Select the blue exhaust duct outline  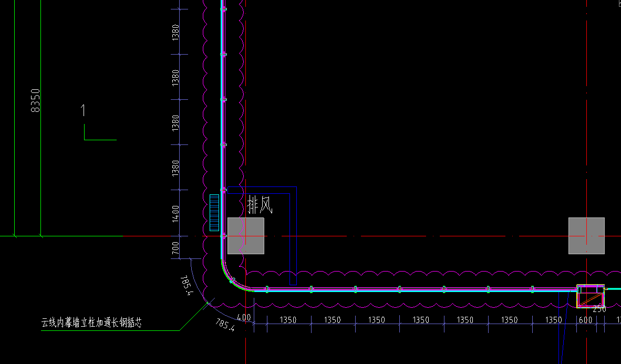point(293,236)
